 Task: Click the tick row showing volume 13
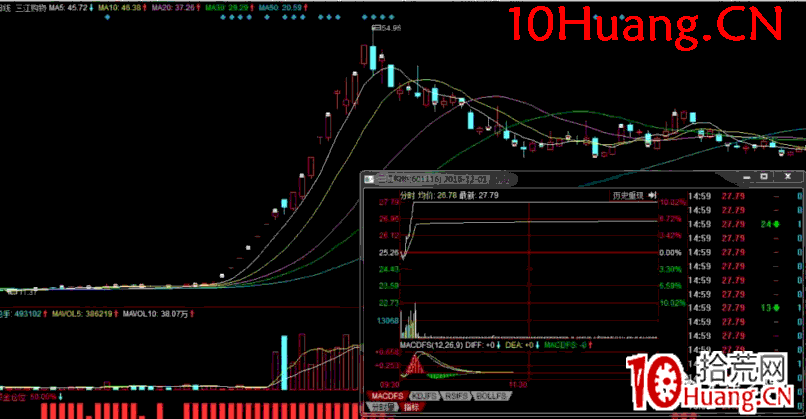(745, 308)
